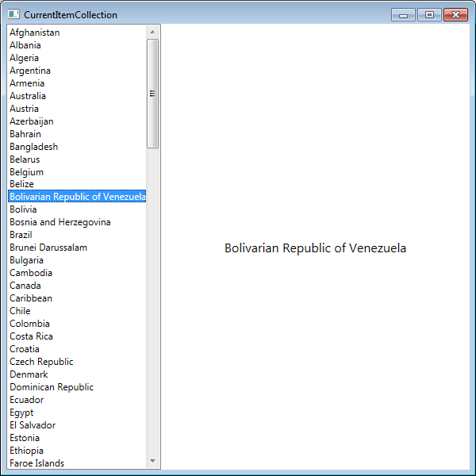This screenshot has width=476, height=476.
Task: Select Afghanistan in the list
Action: (77, 33)
